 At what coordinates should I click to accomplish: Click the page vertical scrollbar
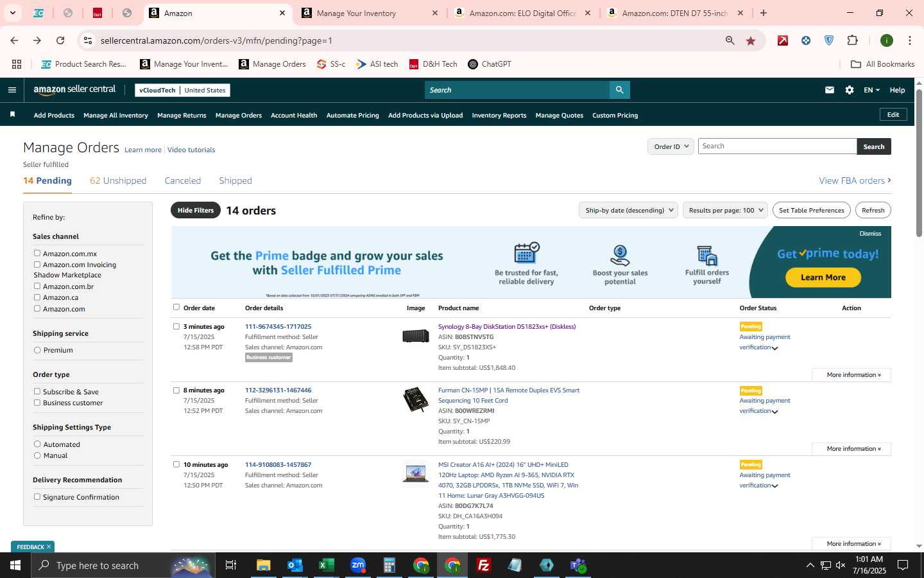919,163
